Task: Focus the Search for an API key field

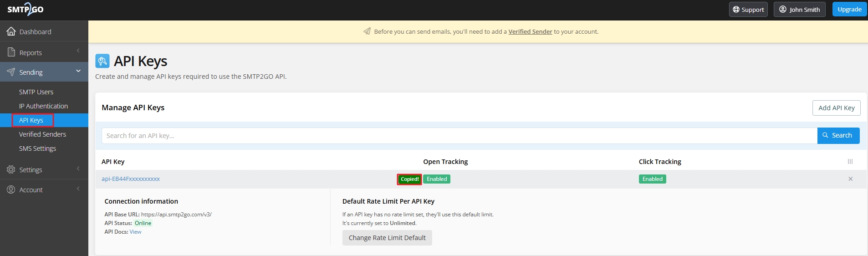Action: click(459, 136)
